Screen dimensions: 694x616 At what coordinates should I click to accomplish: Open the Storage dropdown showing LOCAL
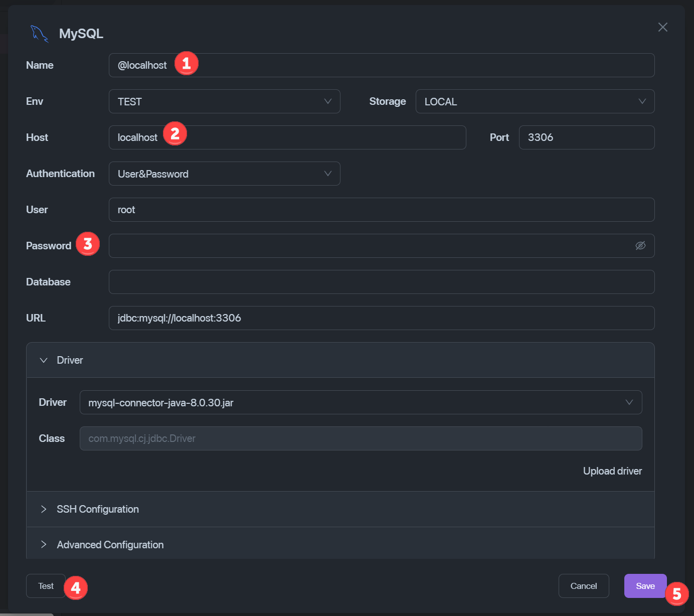click(535, 101)
